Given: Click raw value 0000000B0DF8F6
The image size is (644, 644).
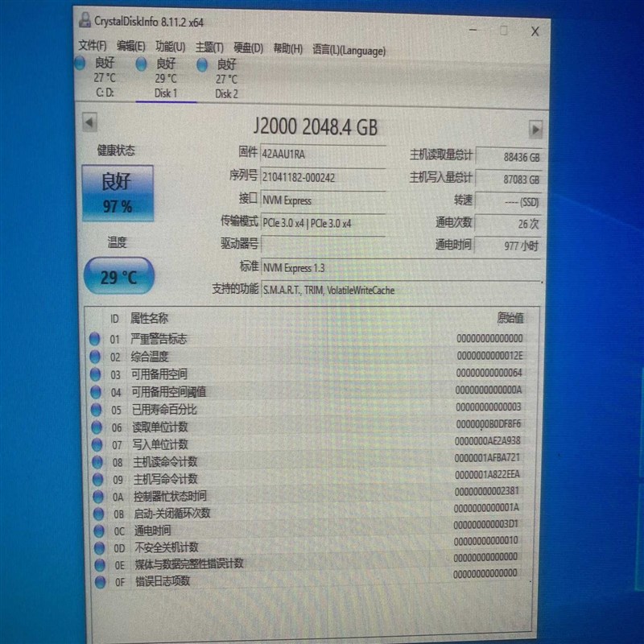Looking at the screenshot, I should (x=489, y=424).
